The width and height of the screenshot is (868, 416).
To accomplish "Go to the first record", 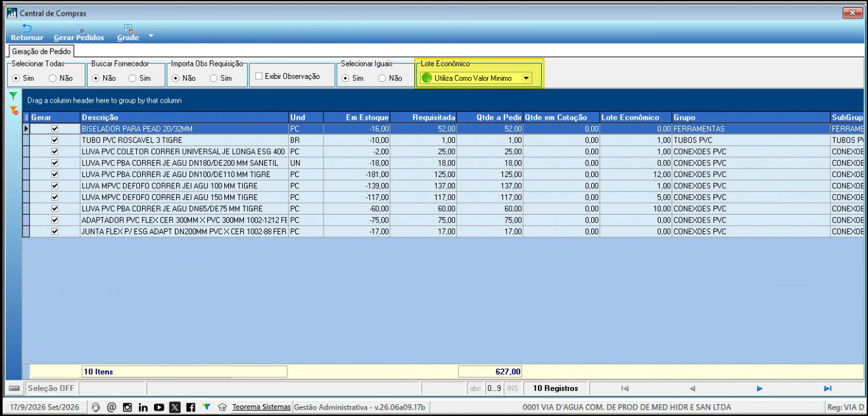I will point(625,388).
